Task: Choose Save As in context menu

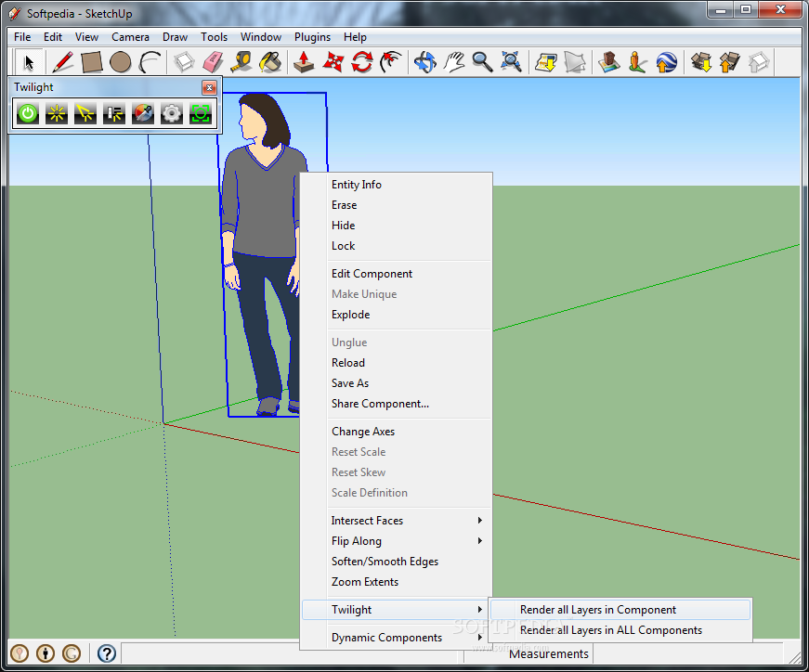Action: coord(397,383)
